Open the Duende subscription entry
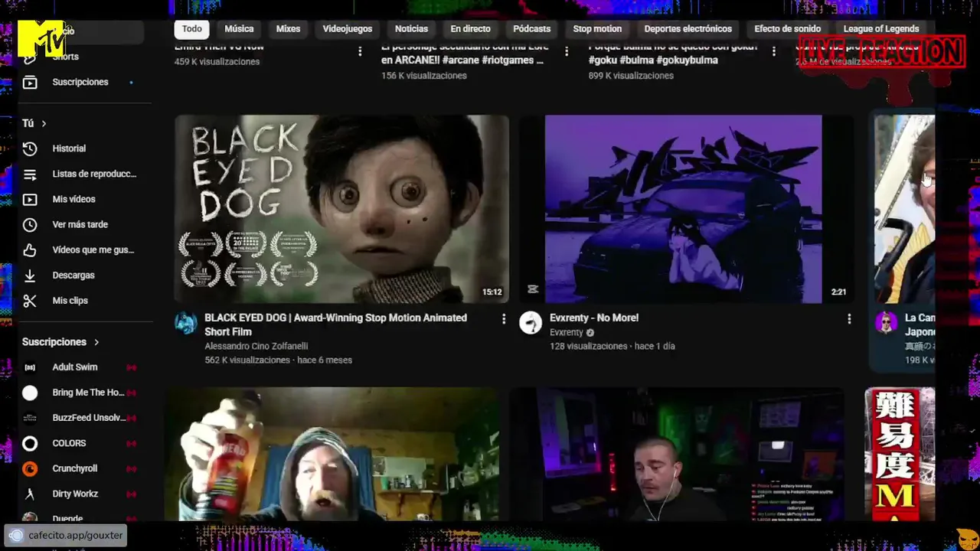This screenshot has width=980, height=551. pyautogui.click(x=67, y=518)
